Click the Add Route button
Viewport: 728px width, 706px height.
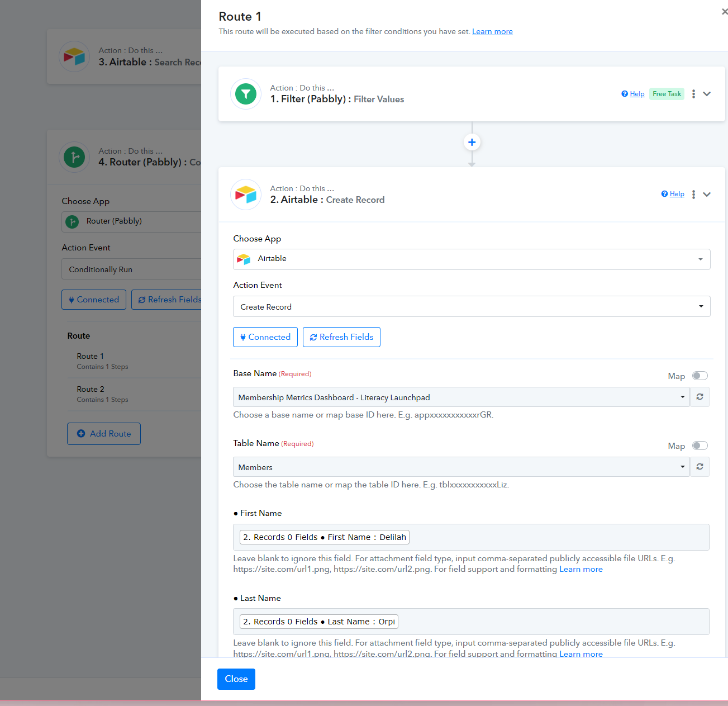point(104,434)
